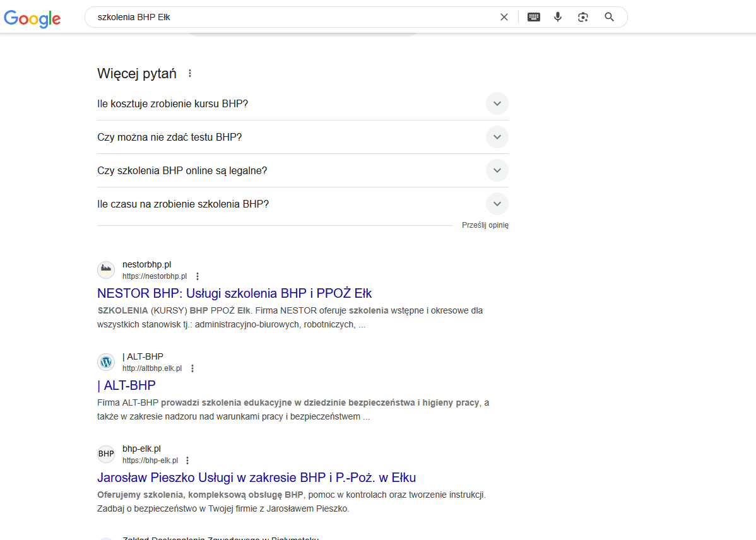Viewport: 756px width, 540px height.
Task: Open the | ALT-BHP result title link
Action: tap(126, 385)
